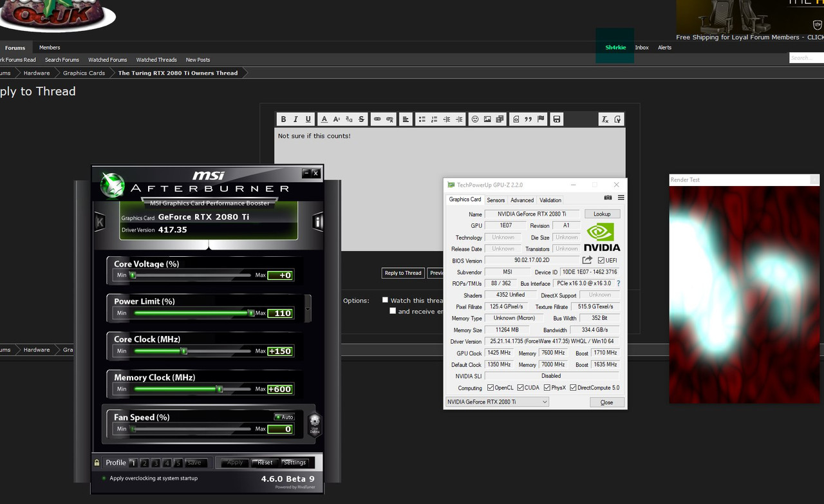Open the Forums navigation tab
The width and height of the screenshot is (824, 504).
pos(15,48)
